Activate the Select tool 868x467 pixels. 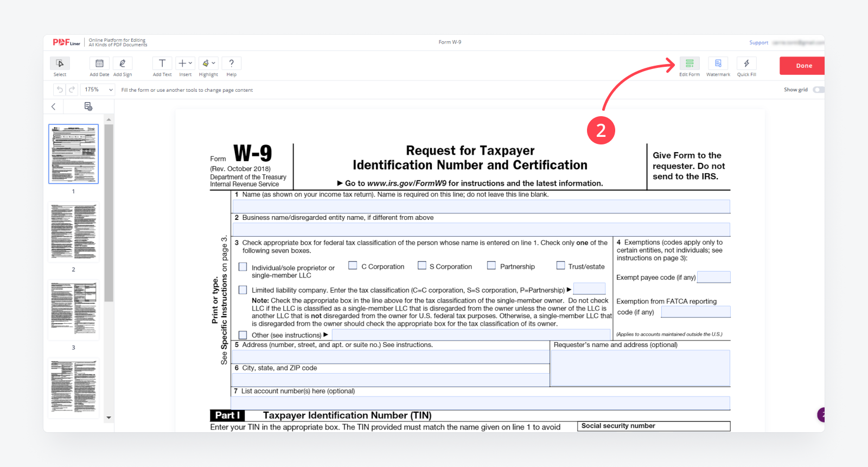click(60, 64)
